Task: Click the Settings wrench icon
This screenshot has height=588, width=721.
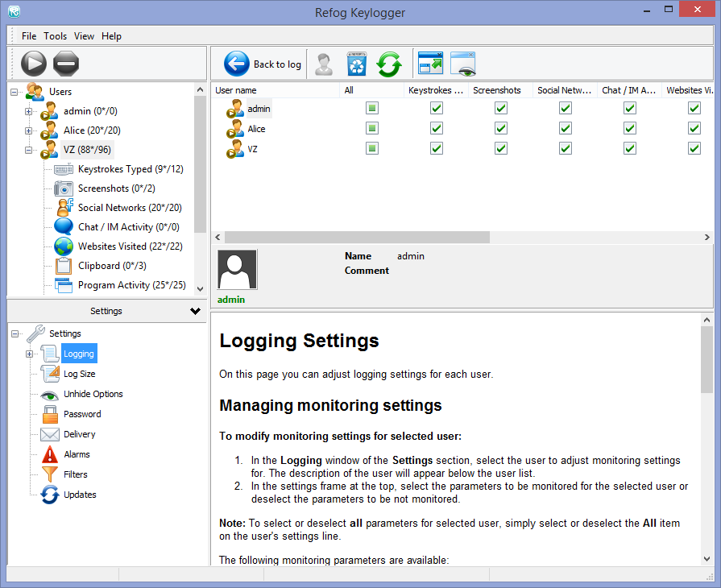Action: [x=35, y=333]
